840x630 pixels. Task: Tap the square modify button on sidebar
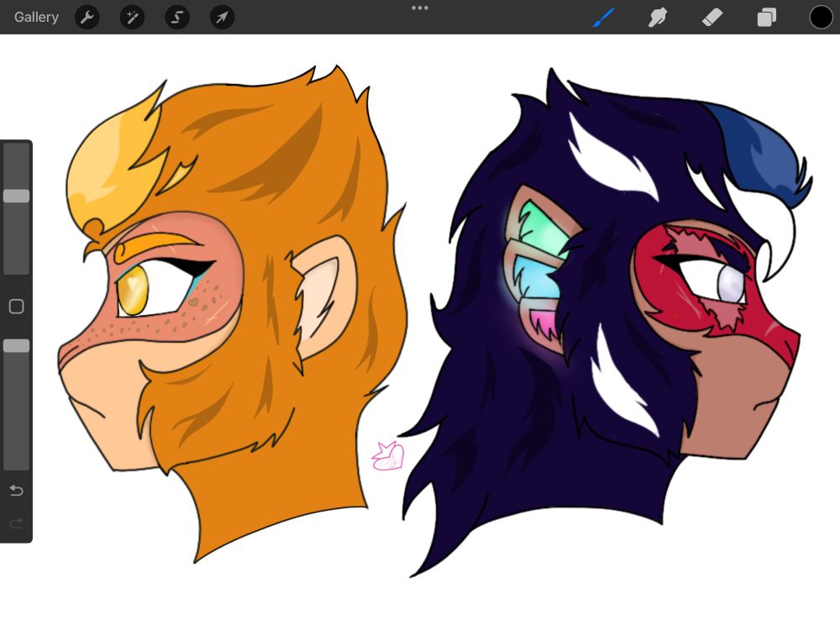pos(16,307)
